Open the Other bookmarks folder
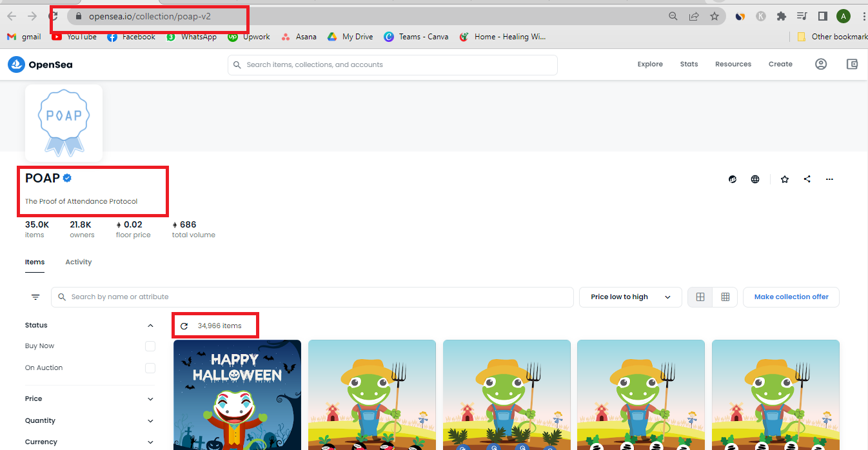Screen dimensions: 868x450 point(832,37)
